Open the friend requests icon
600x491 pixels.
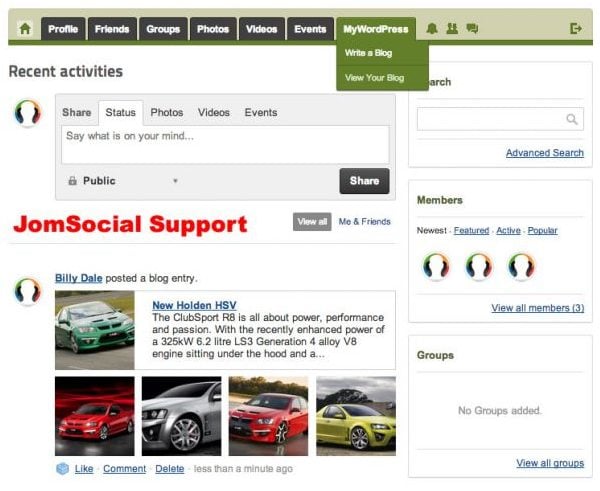pos(452,29)
